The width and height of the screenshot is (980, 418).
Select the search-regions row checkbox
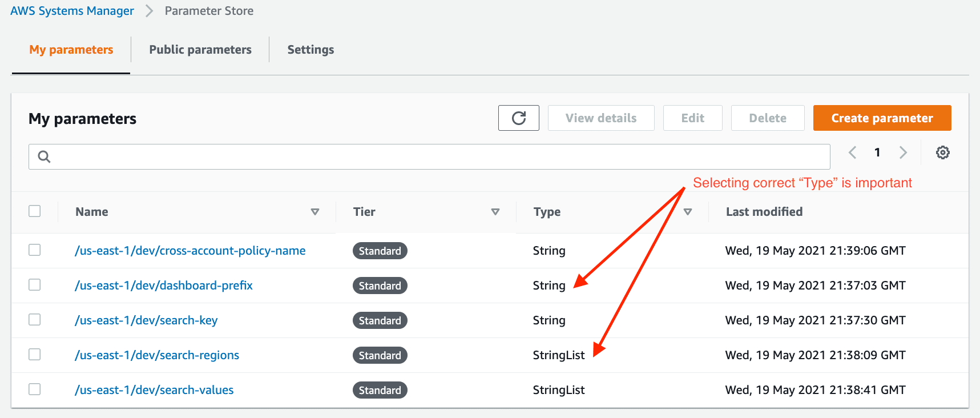point(35,355)
